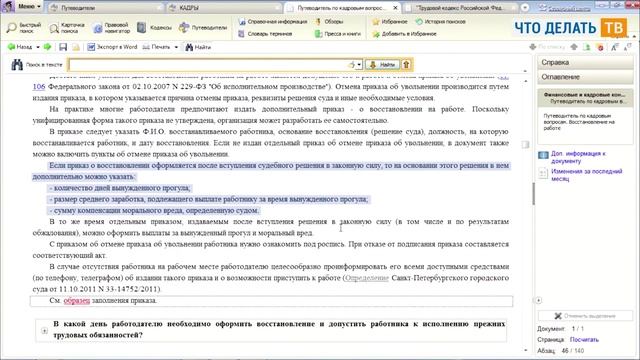
Task: Click the Посчитать page count link
Action: [584, 340]
